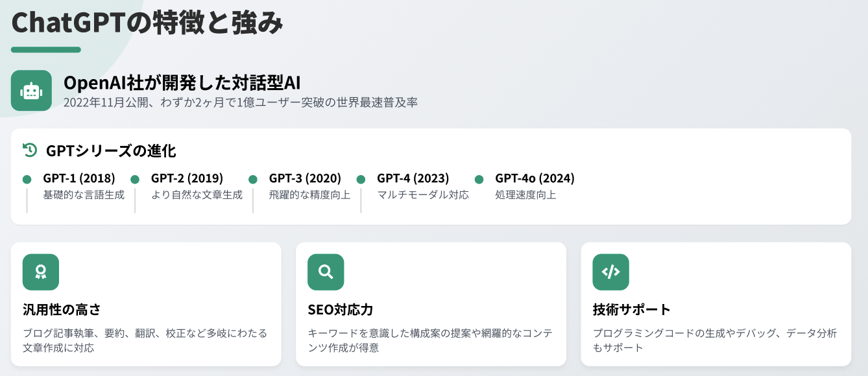Click the robot icon beside OpenAI heading

tap(31, 91)
